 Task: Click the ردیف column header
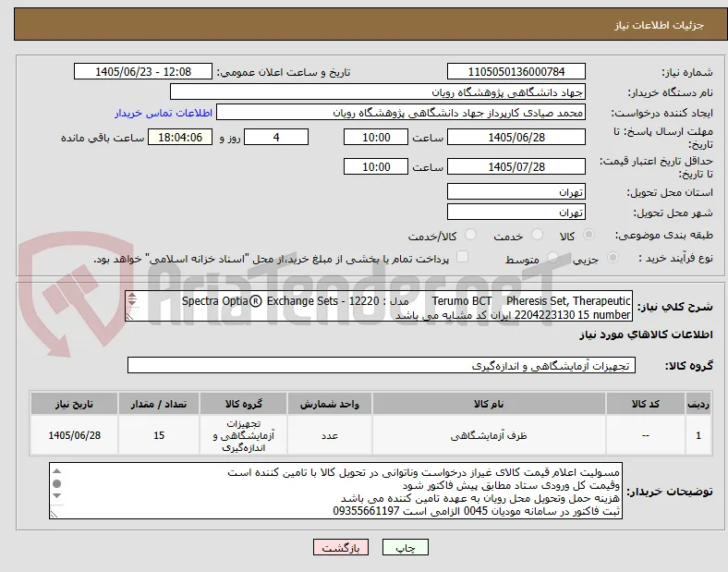[698, 404]
